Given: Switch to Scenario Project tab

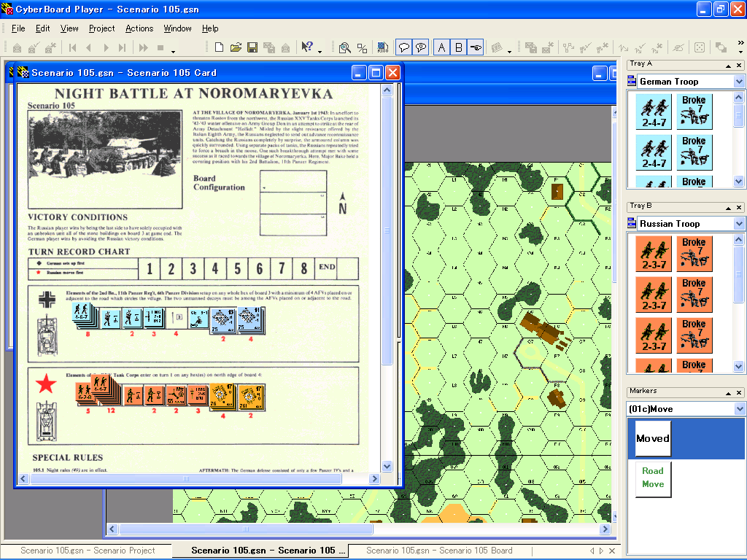Looking at the screenshot, I should pyautogui.click(x=88, y=551).
